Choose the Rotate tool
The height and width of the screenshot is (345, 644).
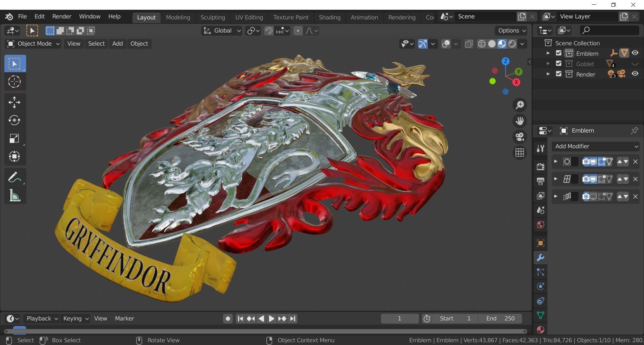tap(14, 120)
